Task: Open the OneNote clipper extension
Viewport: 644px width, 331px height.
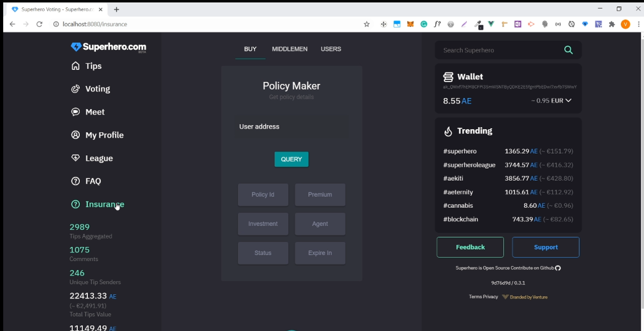Action: [518, 24]
